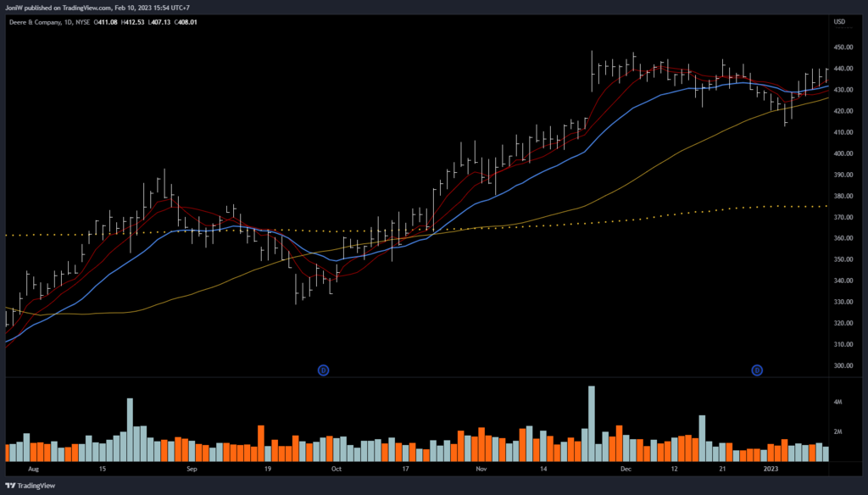Click the 400.00 level on price scale
868x495 pixels.
(x=842, y=153)
